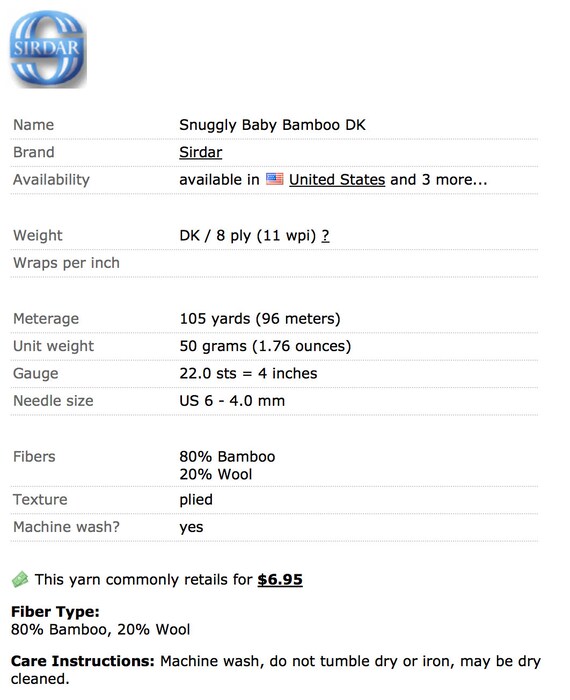Viewport: 570px width, 700px height.
Task: Open the $6.95 retail price link
Action: point(280,579)
